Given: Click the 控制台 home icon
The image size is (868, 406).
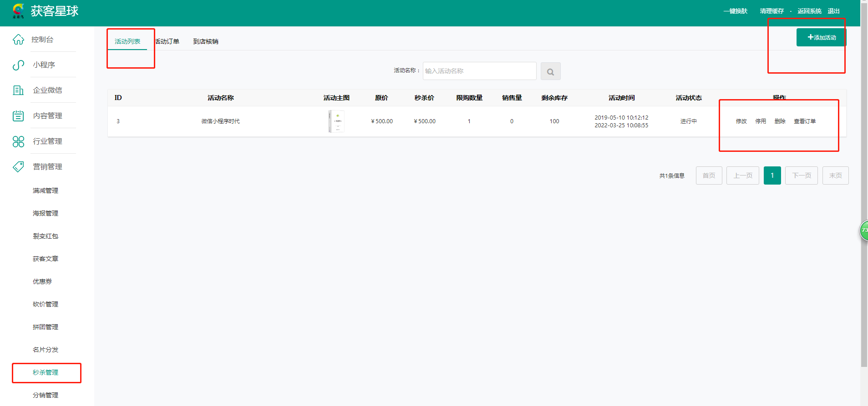Looking at the screenshot, I should click(18, 40).
